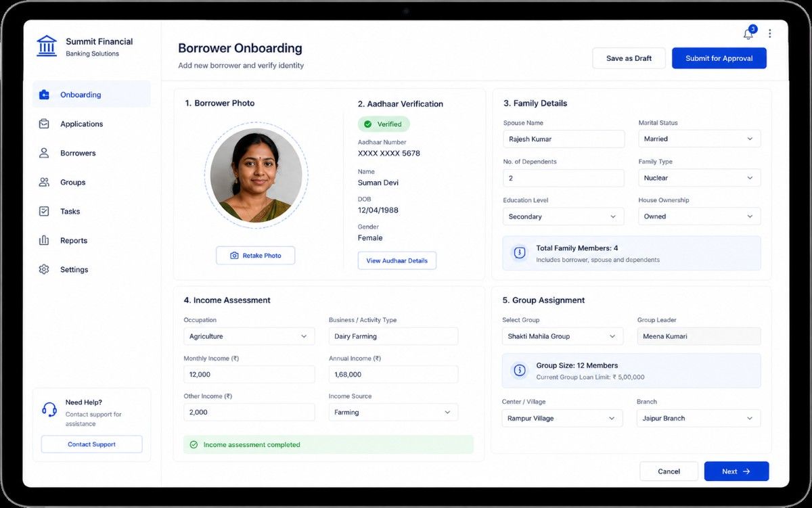Click the Verified status badge
This screenshot has height=508, width=812.
(384, 124)
